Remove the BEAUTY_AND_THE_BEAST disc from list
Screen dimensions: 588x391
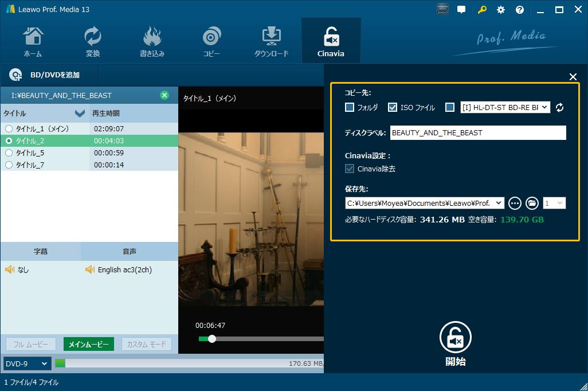tap(164, 95)
